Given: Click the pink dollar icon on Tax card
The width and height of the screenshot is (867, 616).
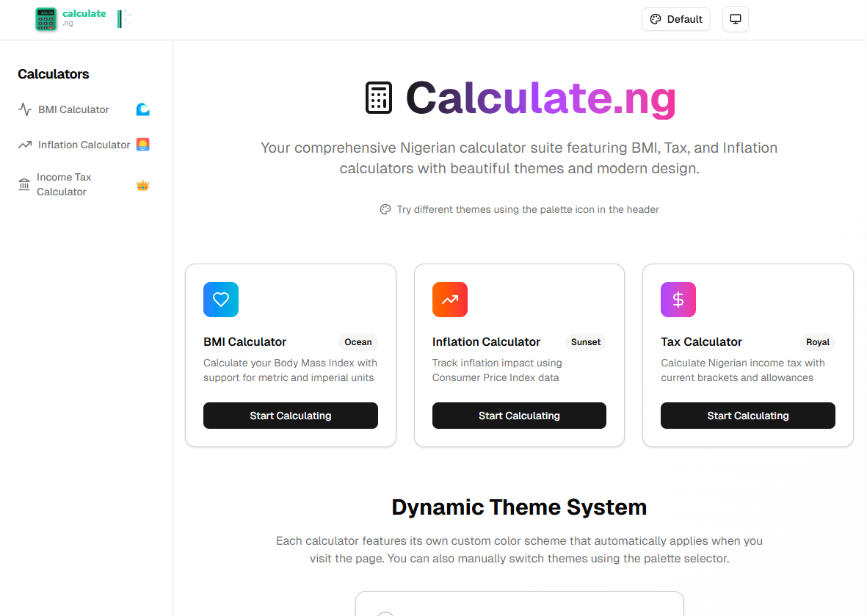Looking at the screenshot, I should tap(678, 300).
